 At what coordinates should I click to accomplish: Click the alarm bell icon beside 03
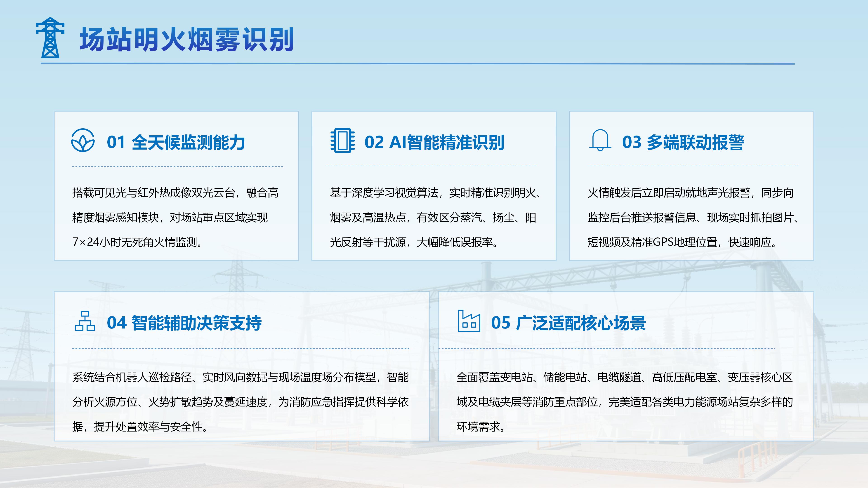(x=600, y=140)
